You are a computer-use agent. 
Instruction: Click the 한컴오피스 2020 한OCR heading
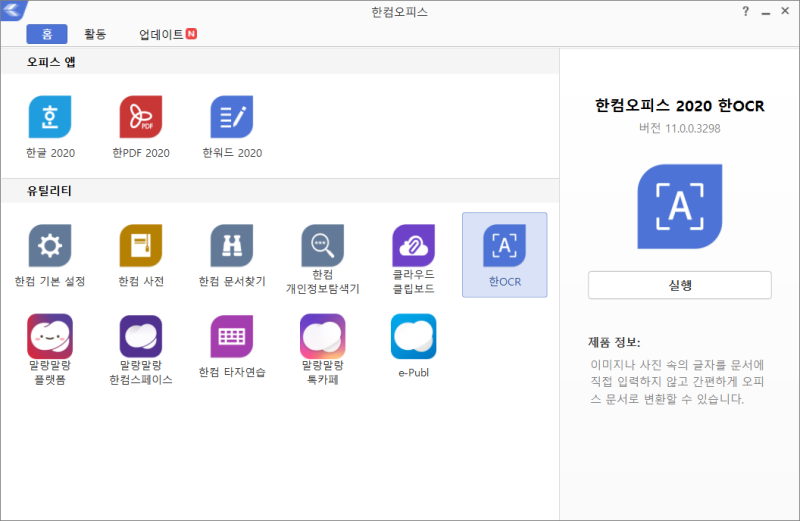(680, 106)
